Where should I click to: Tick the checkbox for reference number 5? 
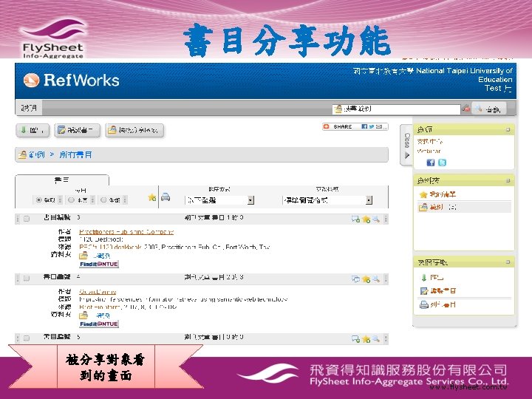point(27,338)
